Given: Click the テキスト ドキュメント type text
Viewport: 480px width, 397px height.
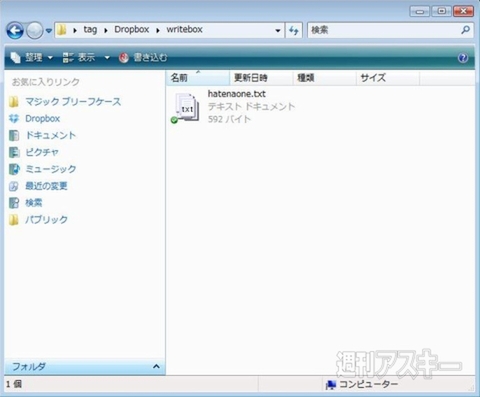Looking at the screenshot, I should click(252, 107).
